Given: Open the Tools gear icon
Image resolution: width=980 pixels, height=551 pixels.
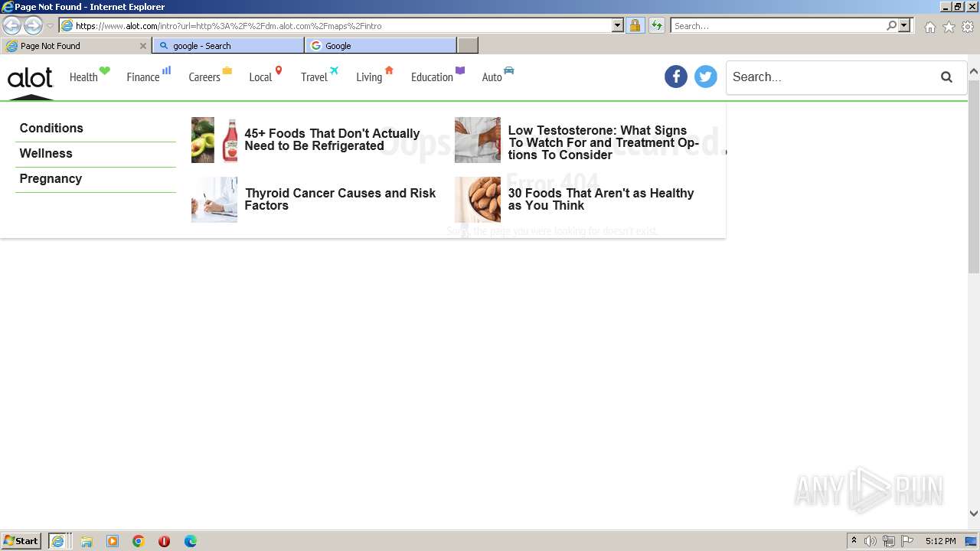Looking at the screenshot, I should point(968,27).
